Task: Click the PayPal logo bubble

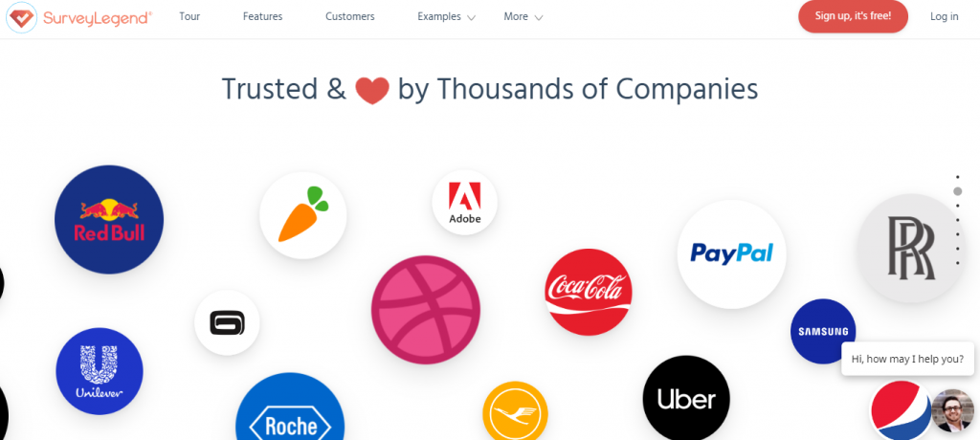Action: coord(731,253)
